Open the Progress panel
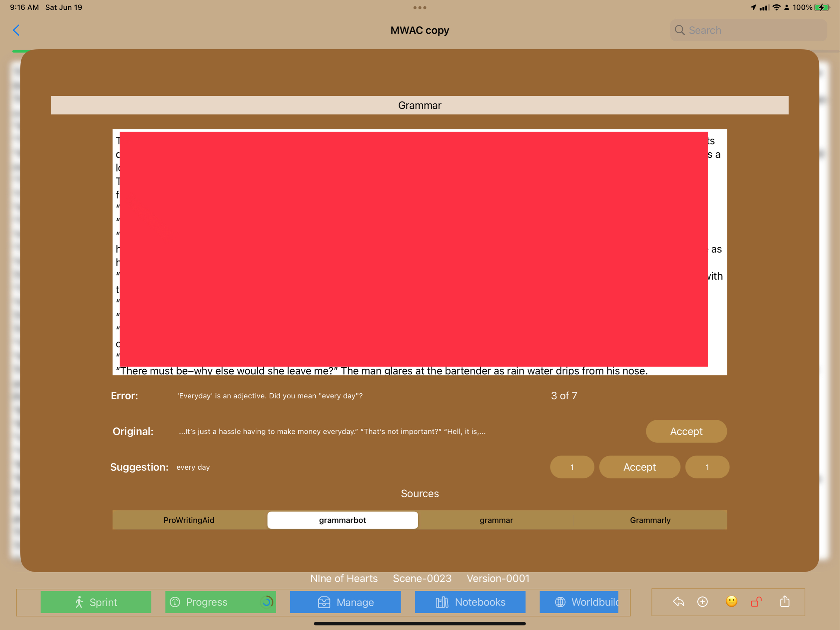The width and height of the screenshot is (840, 630). [220, 602]
